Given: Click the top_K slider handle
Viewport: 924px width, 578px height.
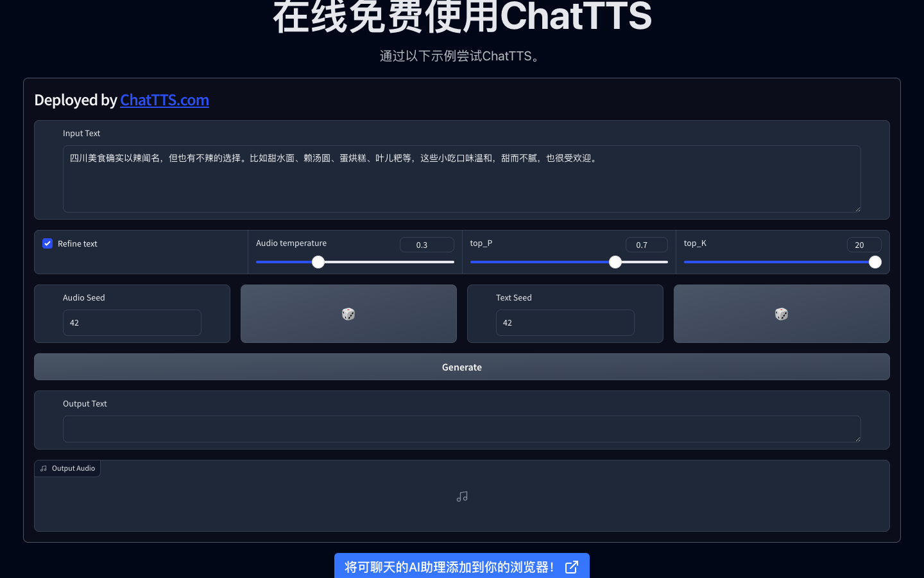Looking at the screenshot, I should tap(875, 262).
